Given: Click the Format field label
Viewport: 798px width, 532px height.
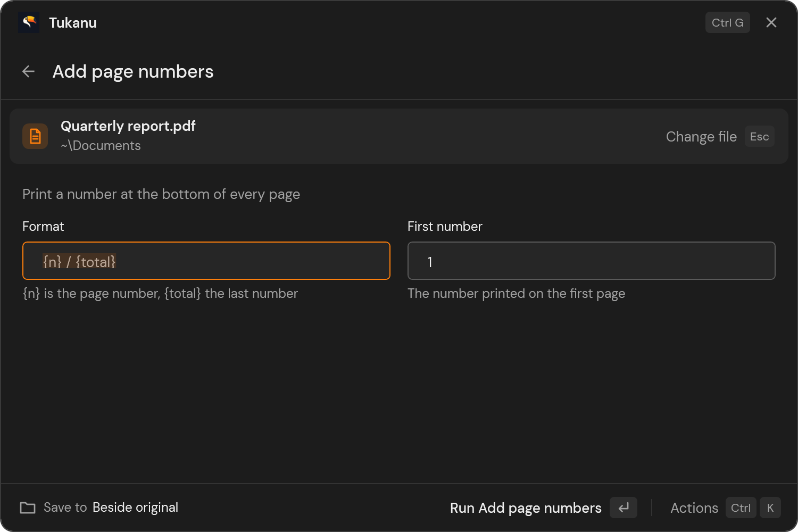Looking at the screenshot, I should click(43, 227).
